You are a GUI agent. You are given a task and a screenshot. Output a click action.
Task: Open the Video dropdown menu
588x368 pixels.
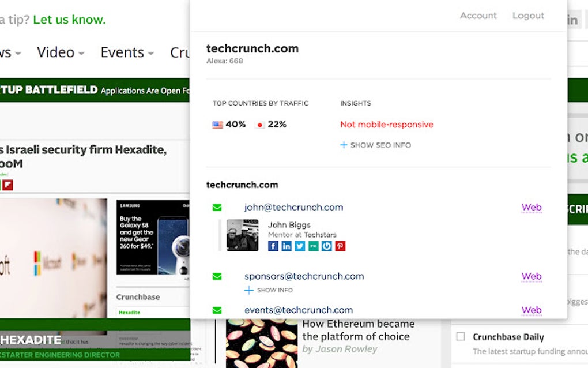pos(61,52)
